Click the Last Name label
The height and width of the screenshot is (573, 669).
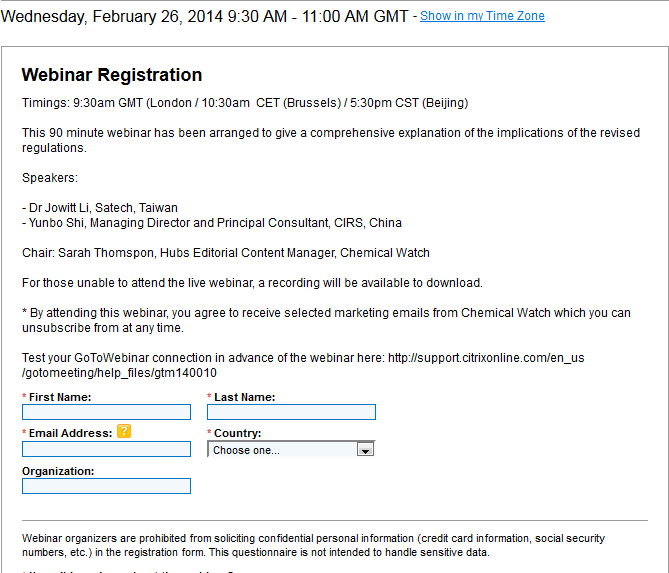(x=244, y=397)
